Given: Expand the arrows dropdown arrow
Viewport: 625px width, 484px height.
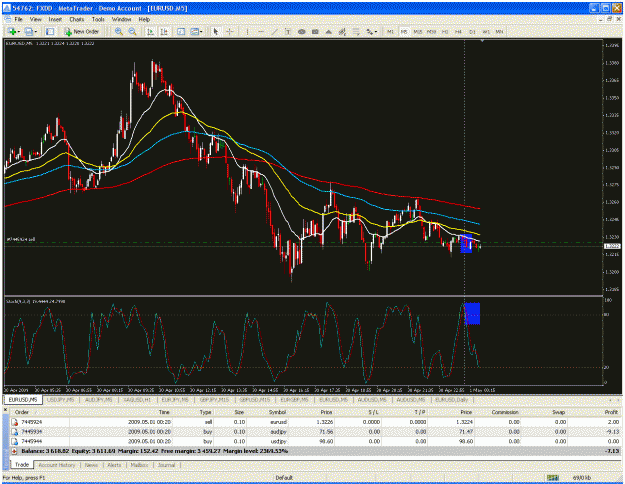Looking at the screenshot, I should tap(376, 31).
